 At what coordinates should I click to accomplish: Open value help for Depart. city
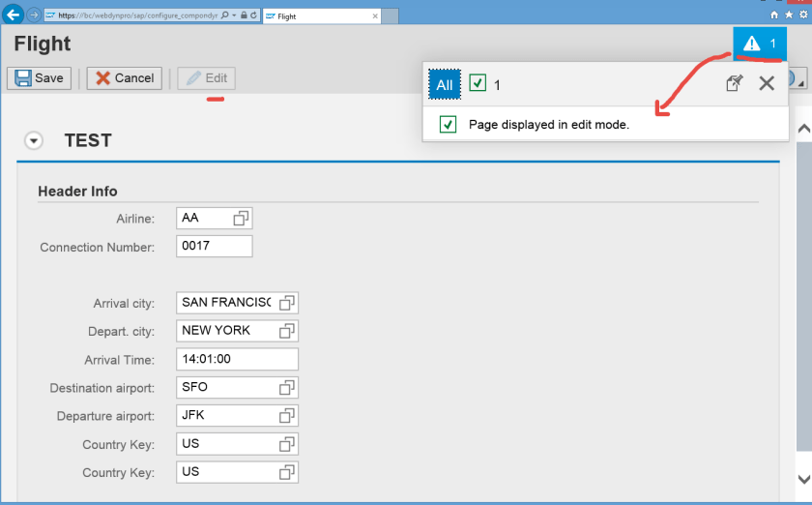pyautogui.click(x=287, y=331)
